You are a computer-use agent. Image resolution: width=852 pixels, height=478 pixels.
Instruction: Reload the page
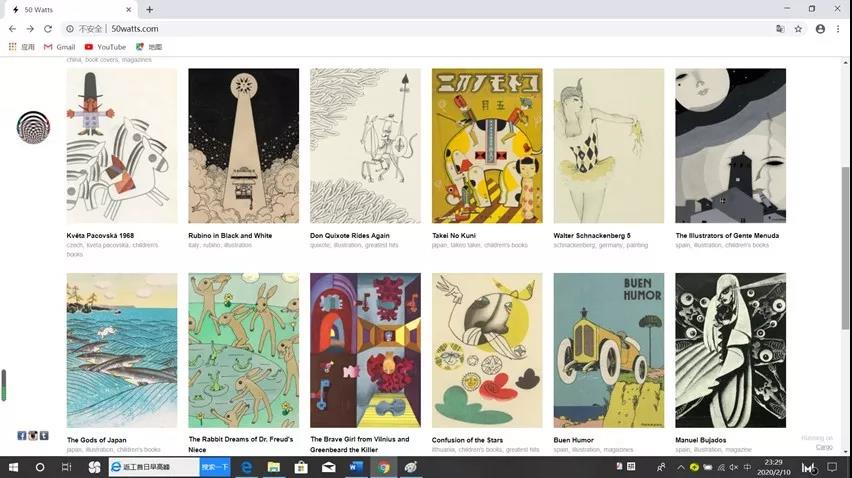coord(47,29)
